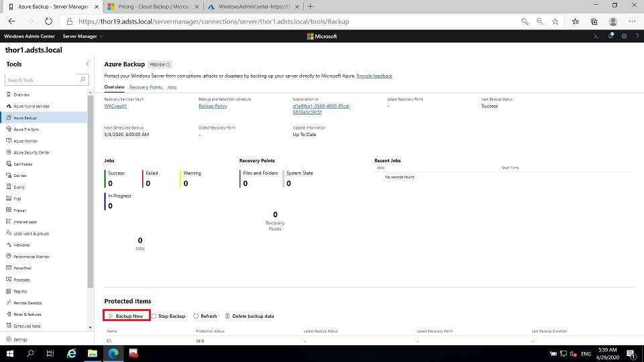Viewport: 644px width, 362px height.
Task: Open the Windows Start menu
Action: [x=10, y=353]
